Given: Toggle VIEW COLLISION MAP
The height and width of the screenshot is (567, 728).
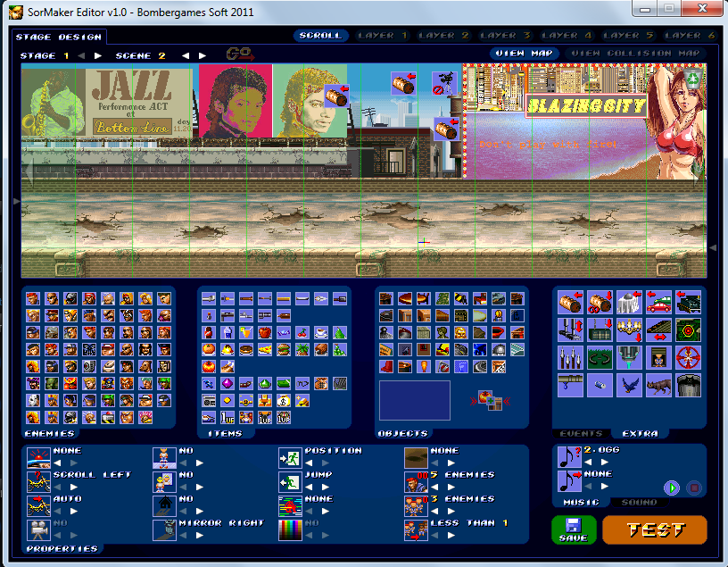Looking at the screenshot, I should click(635, 54).
